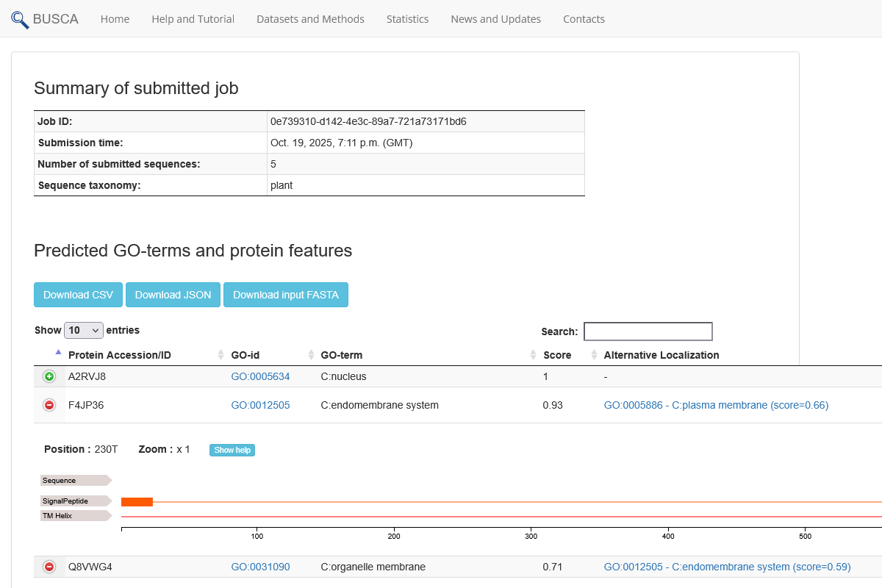Image resolution: width=882 pixels, height=588 pixels.
Task: Click the orange SignalPeptide region marker
Action: point(137,501)
